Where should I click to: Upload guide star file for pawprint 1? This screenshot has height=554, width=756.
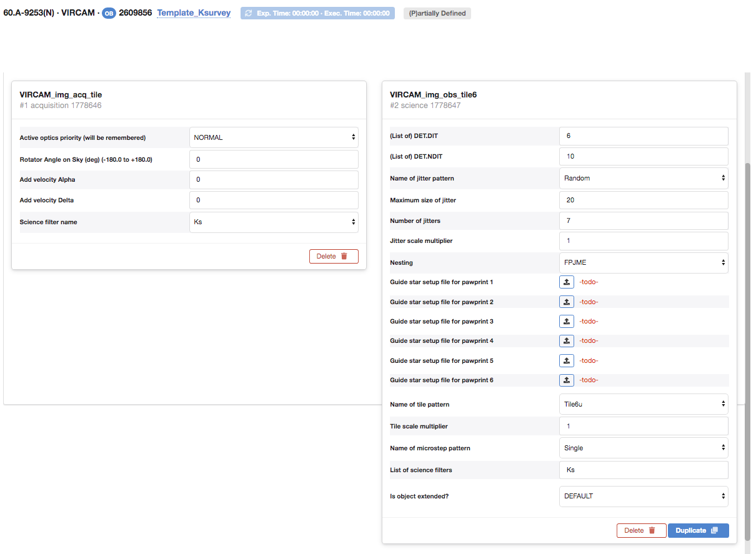click(x=566, y=282)
